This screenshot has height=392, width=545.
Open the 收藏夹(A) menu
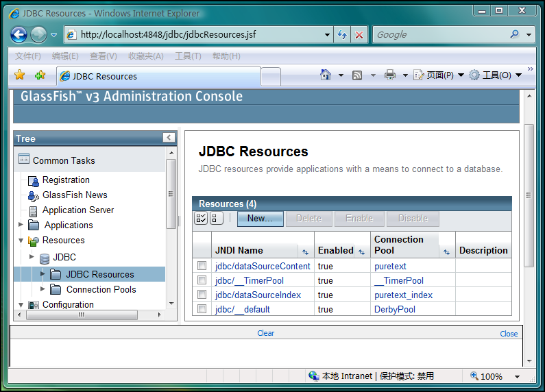click(x=146, y=56)
